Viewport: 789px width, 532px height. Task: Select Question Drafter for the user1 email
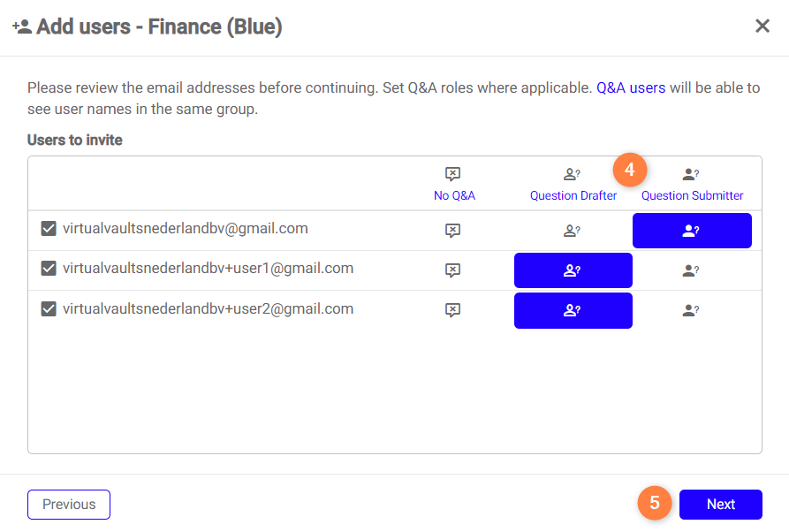573,270
